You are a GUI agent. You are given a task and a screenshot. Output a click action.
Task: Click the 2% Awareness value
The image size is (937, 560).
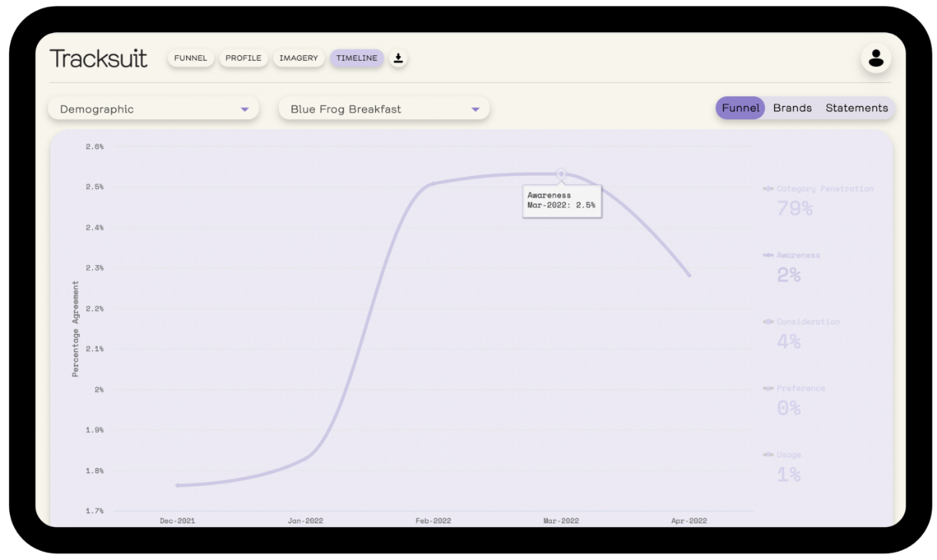pyautogui.click(x=789, y=275)
